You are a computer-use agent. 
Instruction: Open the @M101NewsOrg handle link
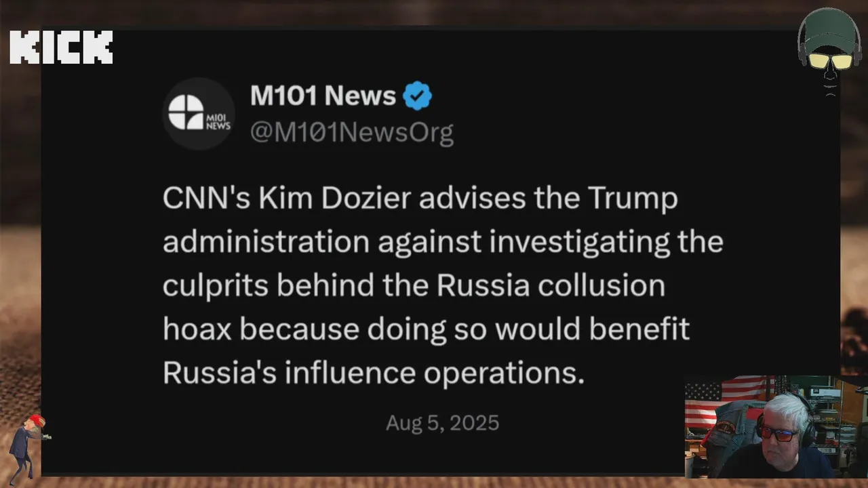point(352,131)
